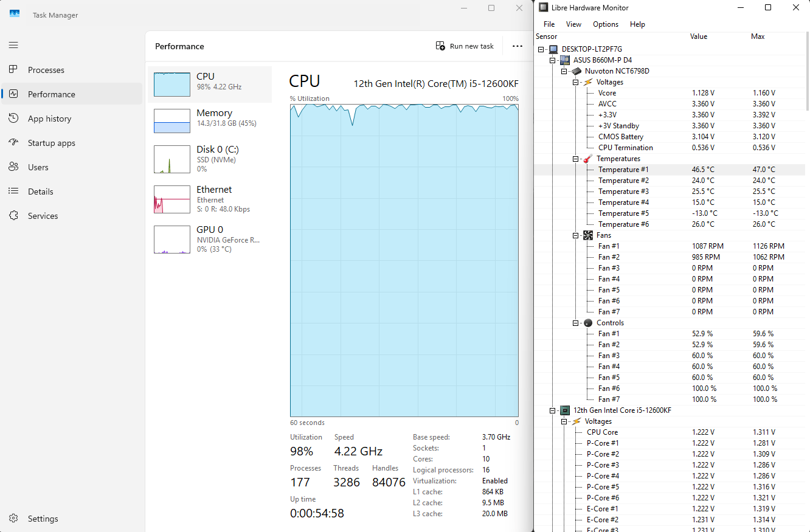
Task: Select the P-Core #1 voltage row
Action: (669, 443)
